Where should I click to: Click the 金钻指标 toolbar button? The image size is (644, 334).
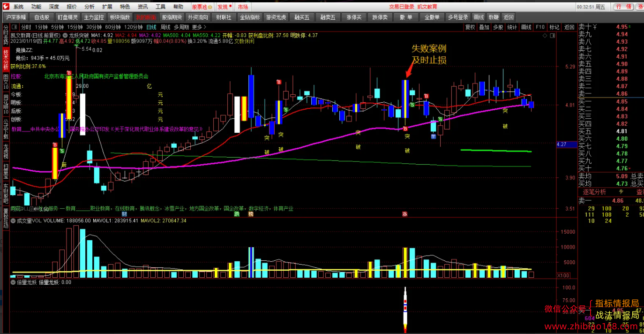click(x=250, y=17)
